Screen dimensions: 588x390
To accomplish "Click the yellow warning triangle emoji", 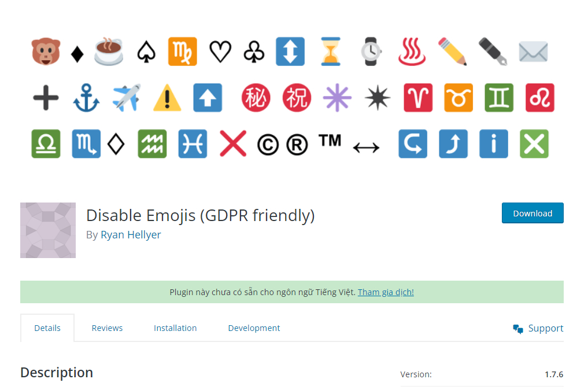I will [167, 98].
